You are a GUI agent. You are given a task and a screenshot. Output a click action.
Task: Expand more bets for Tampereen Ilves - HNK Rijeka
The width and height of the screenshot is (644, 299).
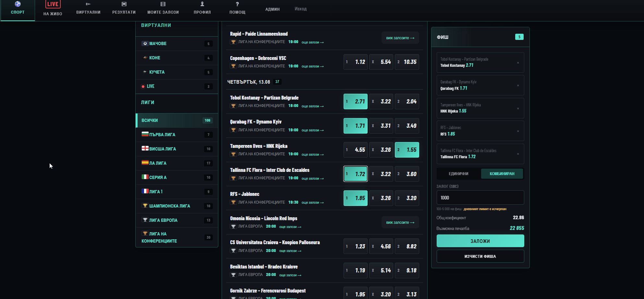[x=312, y=155]
